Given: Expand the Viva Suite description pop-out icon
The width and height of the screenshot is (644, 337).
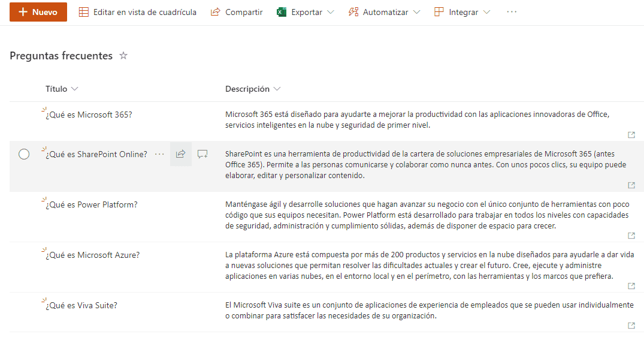Looking at the screenshot, I should coord(631,326).
